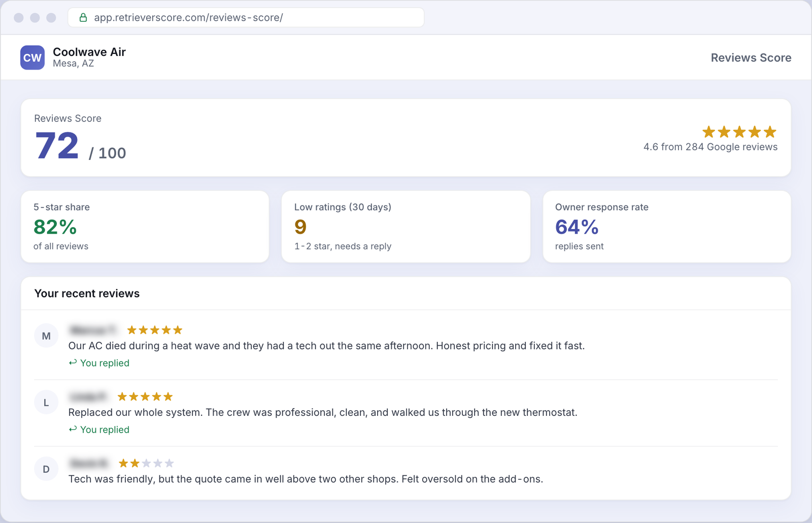Screen dimensions: 812x523
Task: Click the blurred reviewer name beside avatar L
Action: click(88, 397)
